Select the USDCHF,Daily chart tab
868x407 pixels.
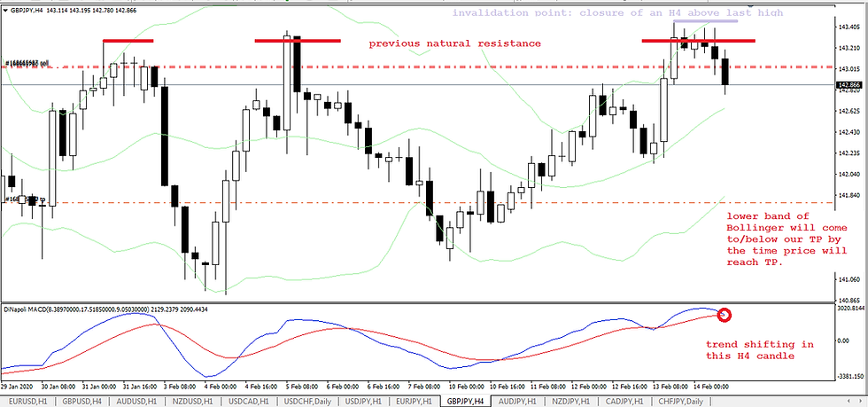coord(306,402)
